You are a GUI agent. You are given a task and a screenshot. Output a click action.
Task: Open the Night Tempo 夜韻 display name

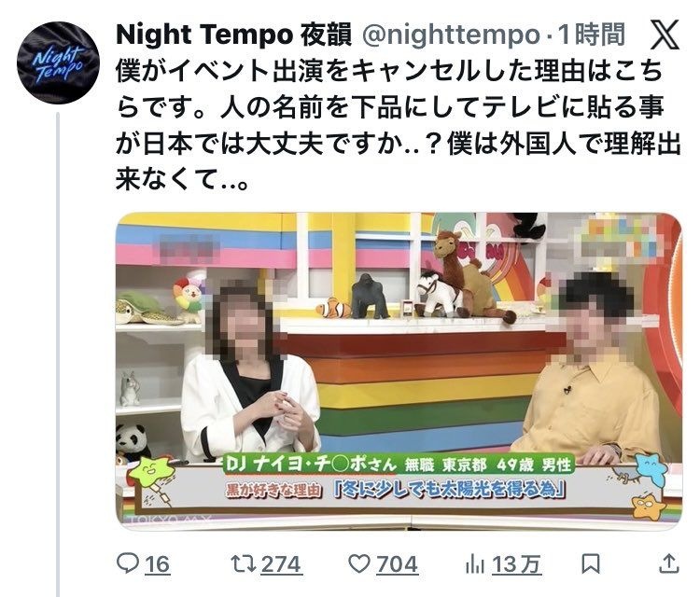pos(234,35)
